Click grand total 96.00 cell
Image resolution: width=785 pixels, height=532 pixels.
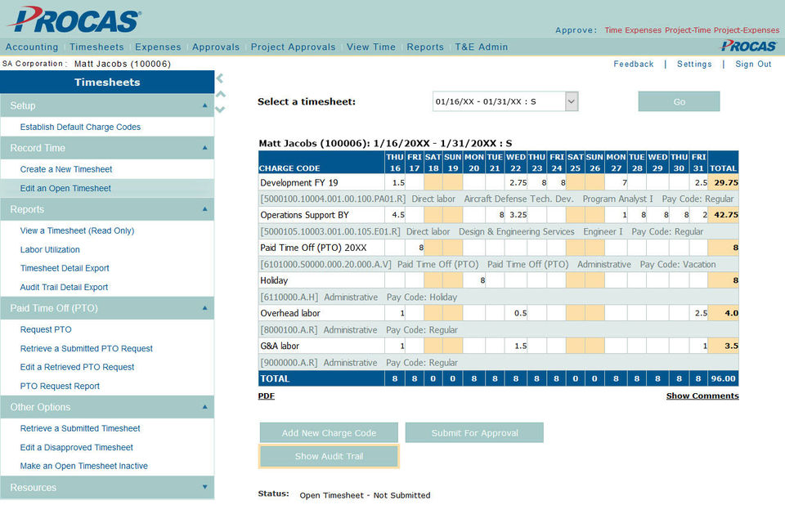tap(724, 379)
